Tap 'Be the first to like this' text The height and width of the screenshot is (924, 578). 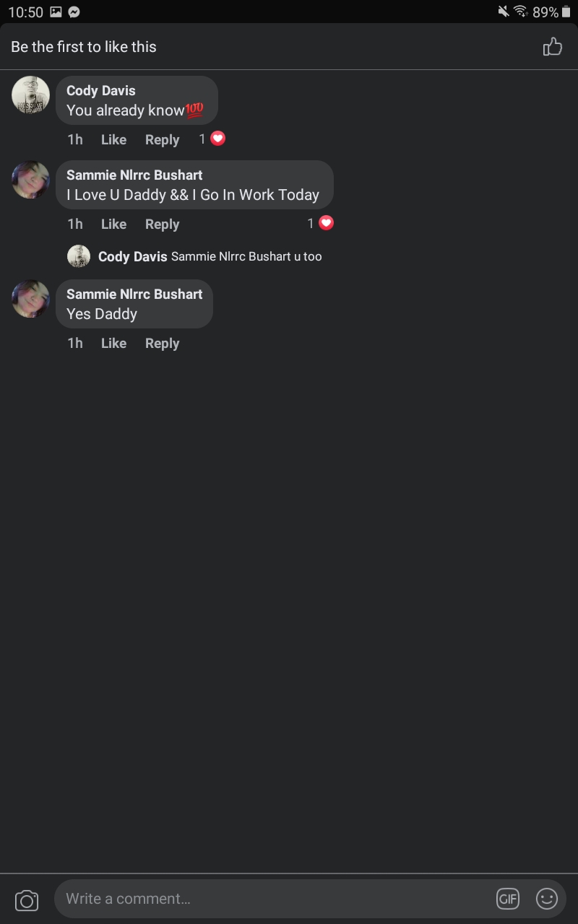84,47
